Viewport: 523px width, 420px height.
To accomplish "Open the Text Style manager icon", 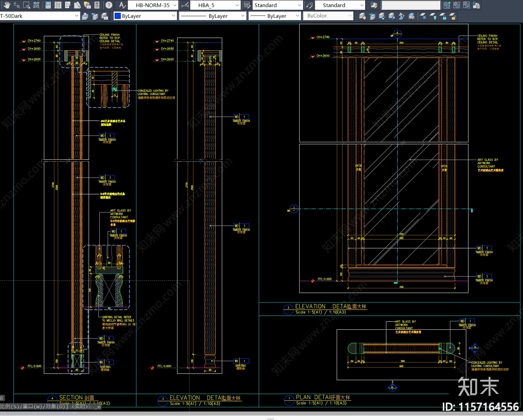I will tap(122, 5).
